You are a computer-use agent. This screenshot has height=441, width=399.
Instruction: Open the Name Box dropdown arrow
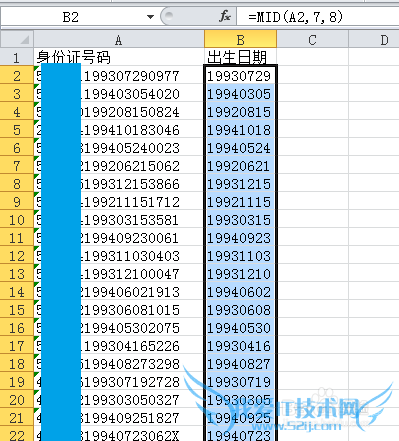(150, 17)
